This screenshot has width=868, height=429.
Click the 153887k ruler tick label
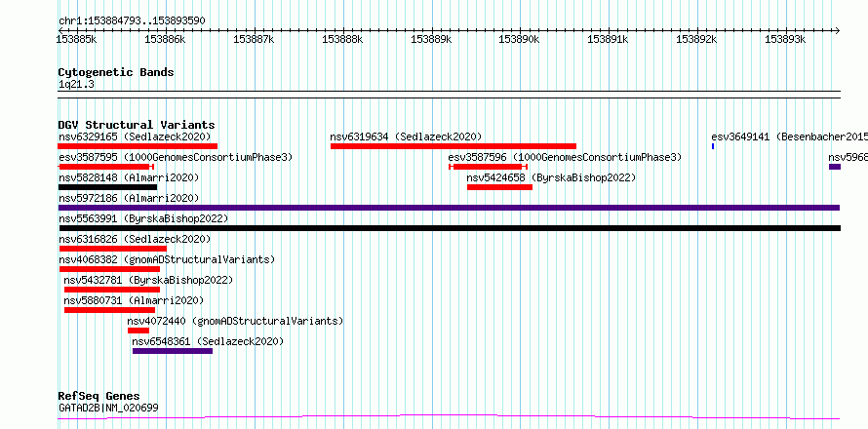tap(254, 39)
